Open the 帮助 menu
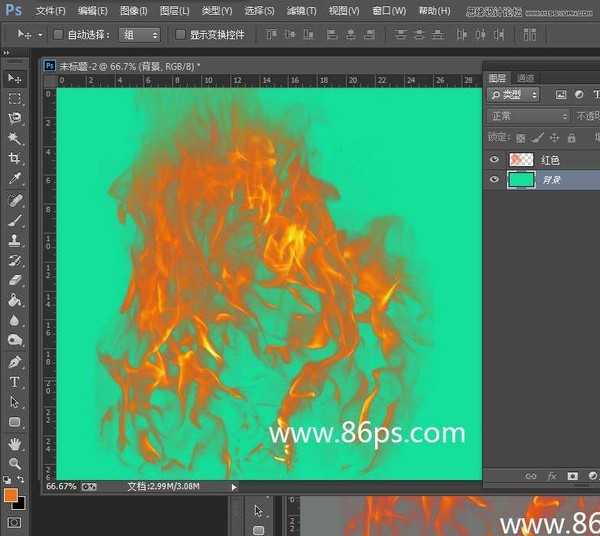 pyautogui.click(x=434, y=11)
